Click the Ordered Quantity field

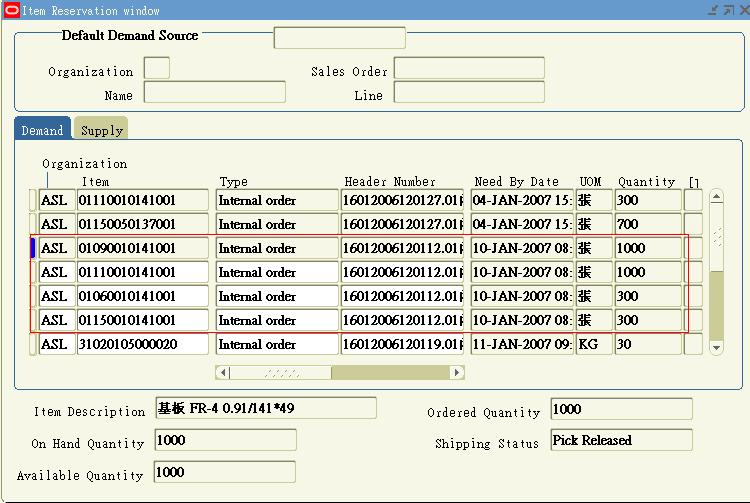[621, 409]
